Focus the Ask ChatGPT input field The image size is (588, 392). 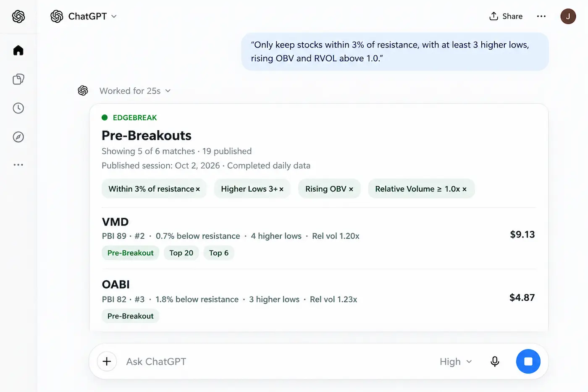[x=277, y=361]
